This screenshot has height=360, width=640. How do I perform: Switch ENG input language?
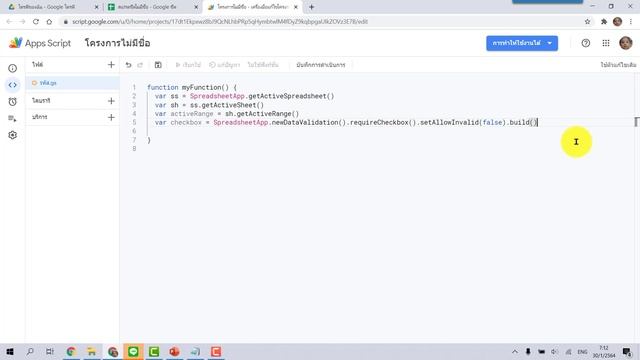[582, 351]
